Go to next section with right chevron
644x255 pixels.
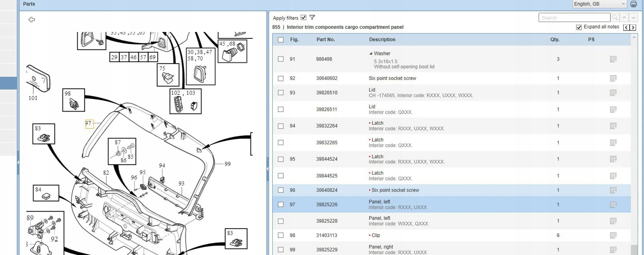[x=633, y=27]
